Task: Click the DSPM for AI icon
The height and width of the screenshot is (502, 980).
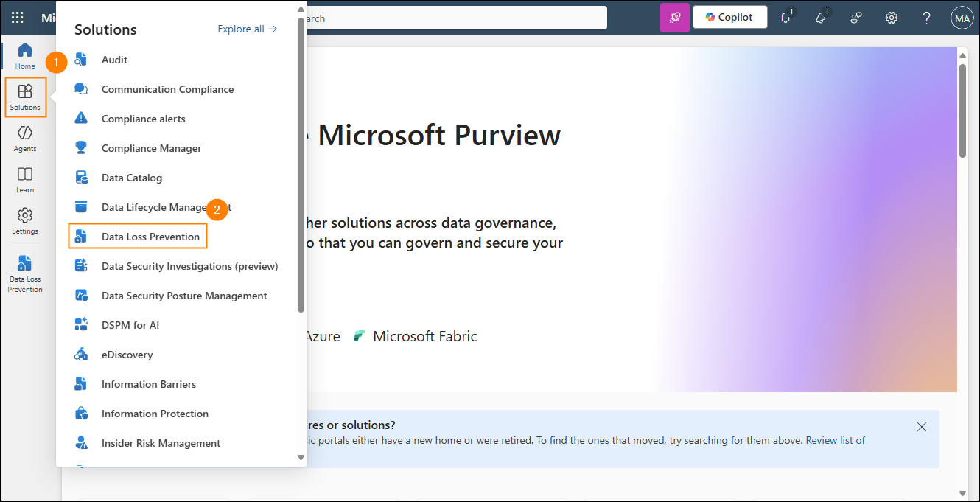Action: tap(81, 325)
